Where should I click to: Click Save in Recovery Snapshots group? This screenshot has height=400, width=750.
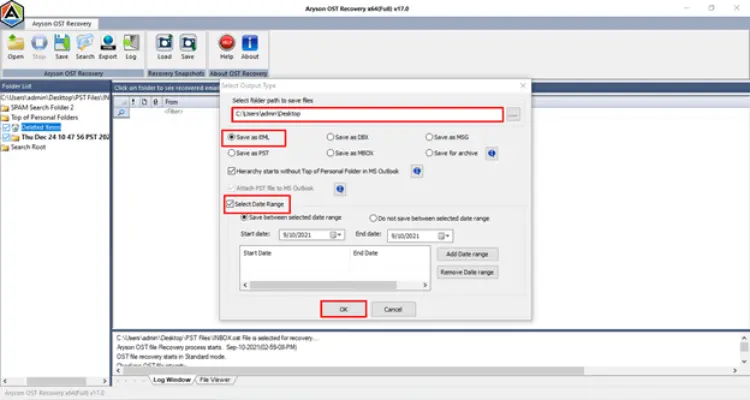(188, 47)
